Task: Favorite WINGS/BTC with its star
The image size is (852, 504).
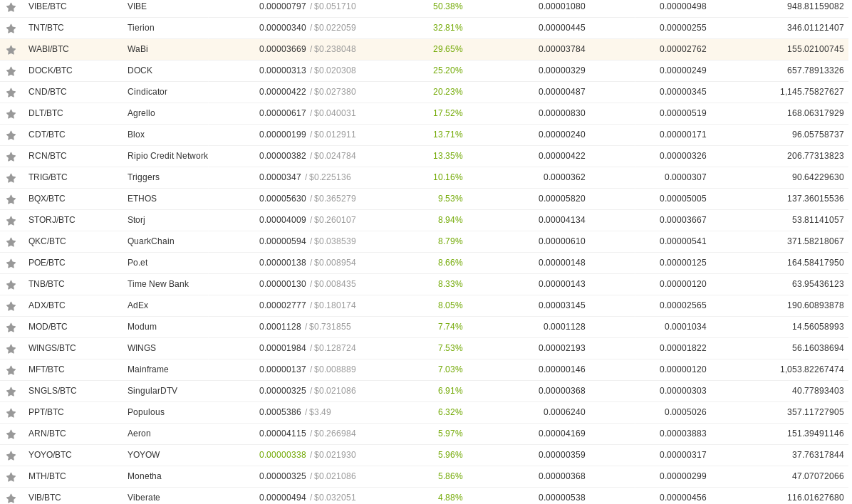Action: pyautogui.click(x=11, y=349)
